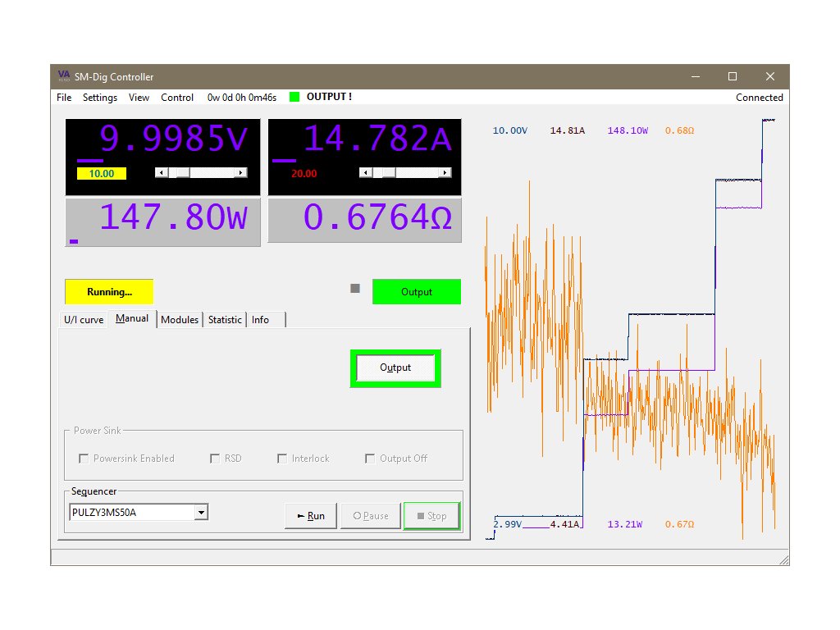Switch to the U/I curve tab
The image size is (840, 630).
tap(84, 320)
